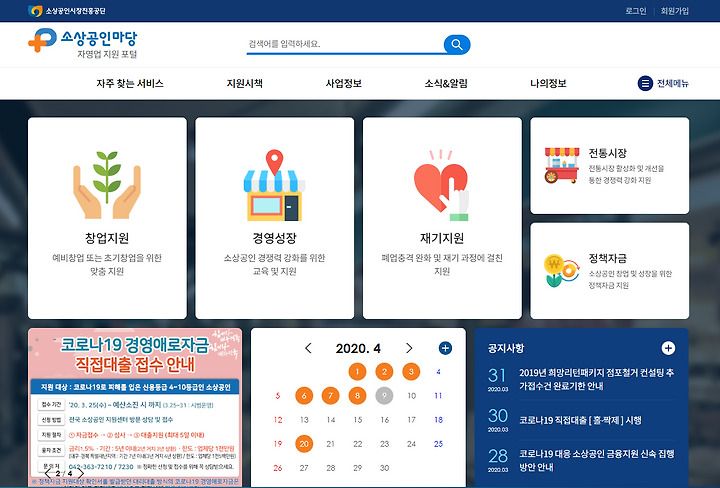This screenshot has width=720, height=488.
Task: Select gray date 9 in calendar
Action: click(x=384, y=395)
